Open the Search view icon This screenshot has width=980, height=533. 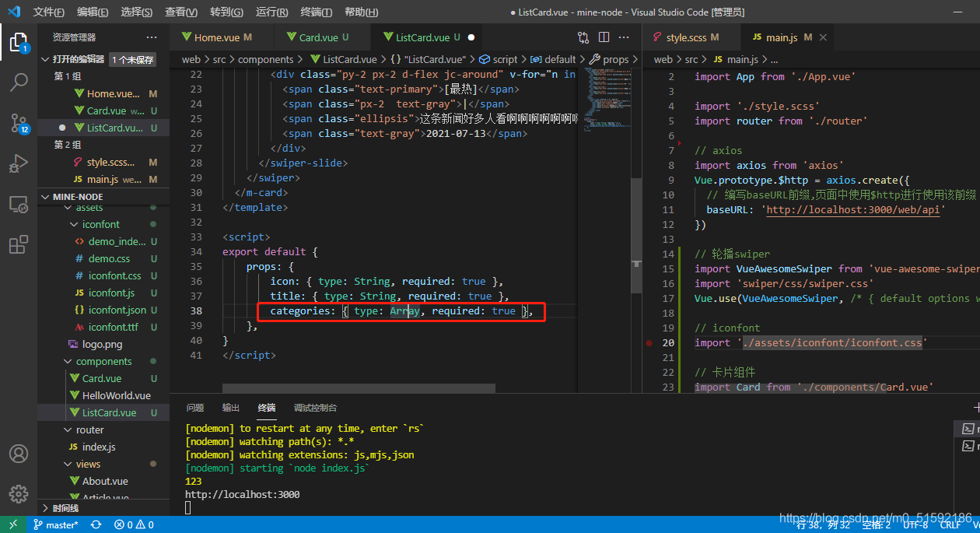tap(19, 82)
